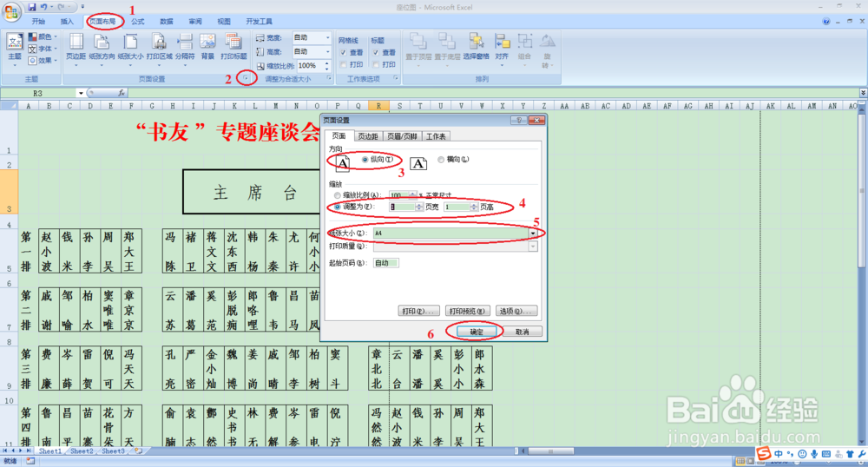Switch to 页边距 tab in dialog
This screenshot has height=467, width=868.
(x=367, y=136)
